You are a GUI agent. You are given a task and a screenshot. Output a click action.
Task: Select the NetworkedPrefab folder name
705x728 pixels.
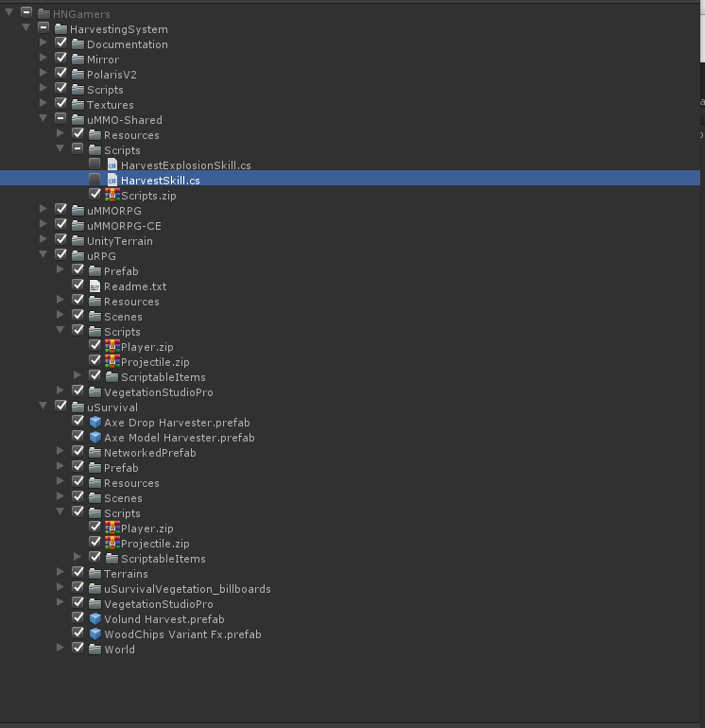point(149,453)
